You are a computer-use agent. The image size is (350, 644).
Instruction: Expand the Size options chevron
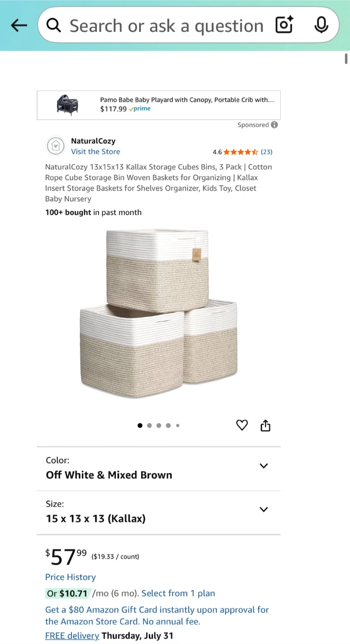(264, 509)
